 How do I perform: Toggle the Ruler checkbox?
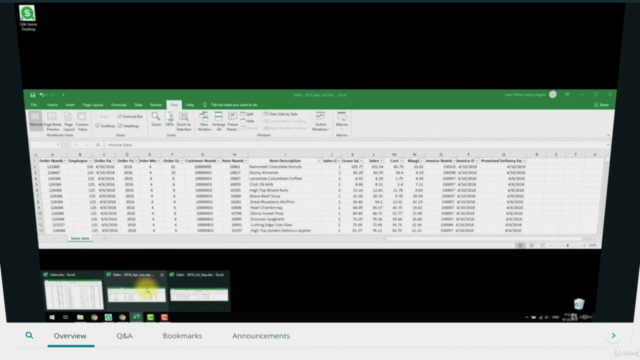[x=97, y=116]
